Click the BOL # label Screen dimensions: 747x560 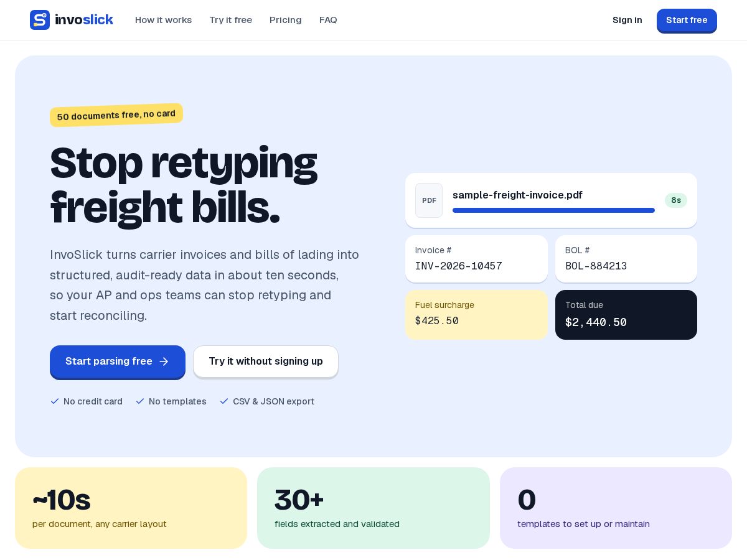[x=577, y=250]
